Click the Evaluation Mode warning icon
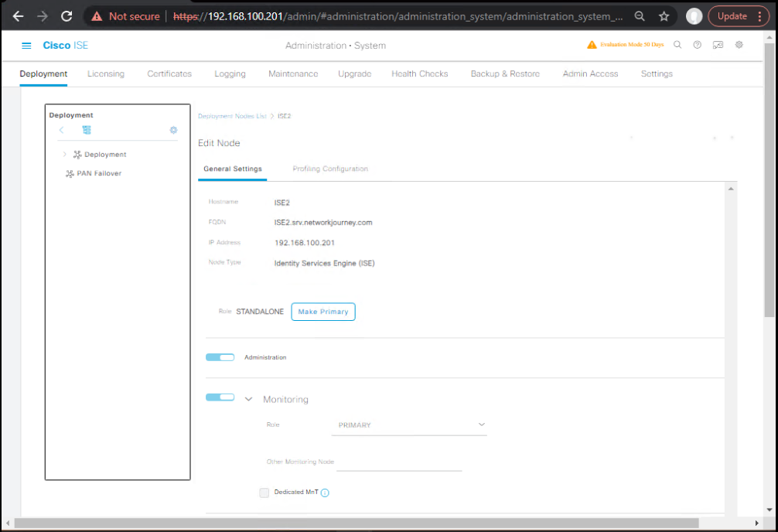Screen dimensions: 778x532 point(592,45)
